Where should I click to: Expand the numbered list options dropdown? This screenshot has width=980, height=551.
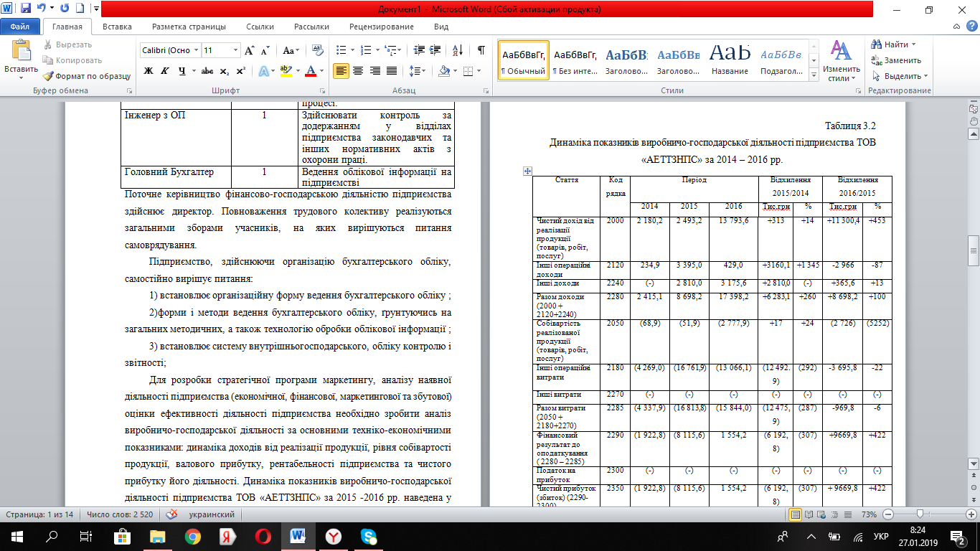(378, 50)
